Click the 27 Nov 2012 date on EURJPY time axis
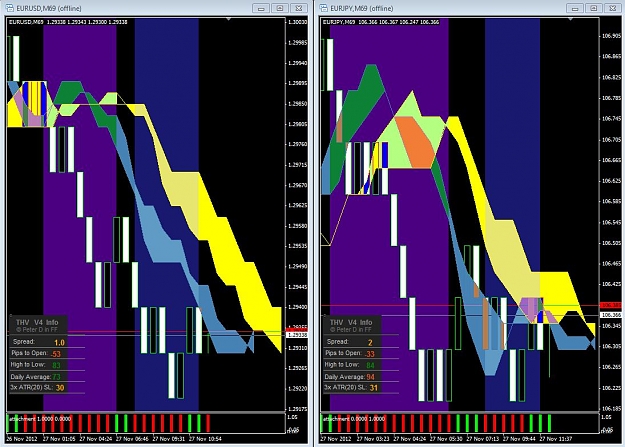 pos(336,439)
